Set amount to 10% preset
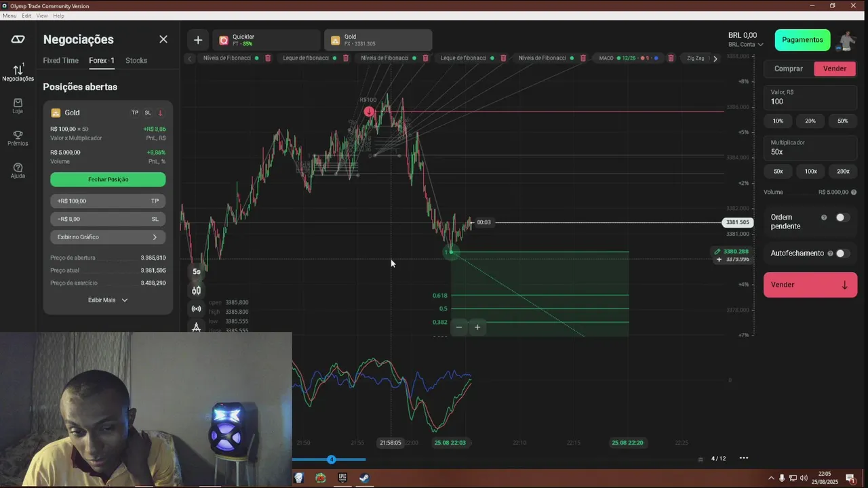Viewport: 868px width, 488px height. [x=778, y=121]
